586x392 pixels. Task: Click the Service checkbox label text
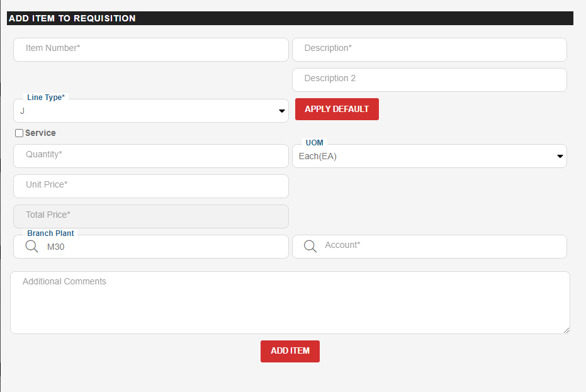coord(40,133)
